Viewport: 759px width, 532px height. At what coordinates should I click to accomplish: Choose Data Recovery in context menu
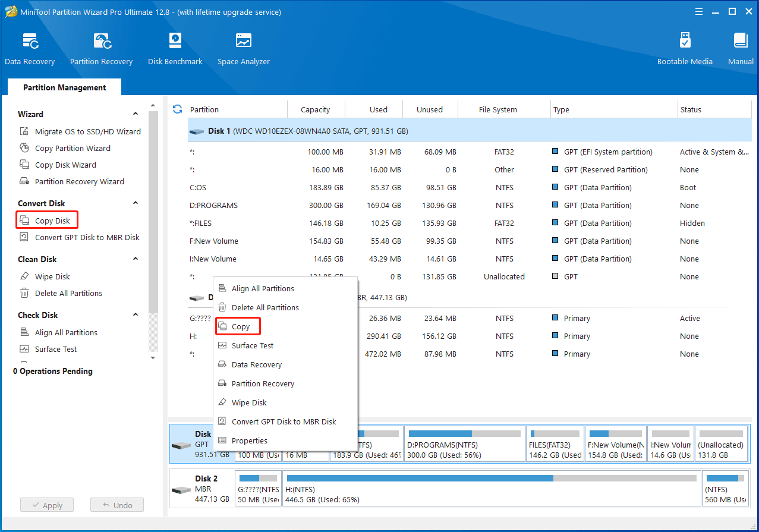click(285, 365)
